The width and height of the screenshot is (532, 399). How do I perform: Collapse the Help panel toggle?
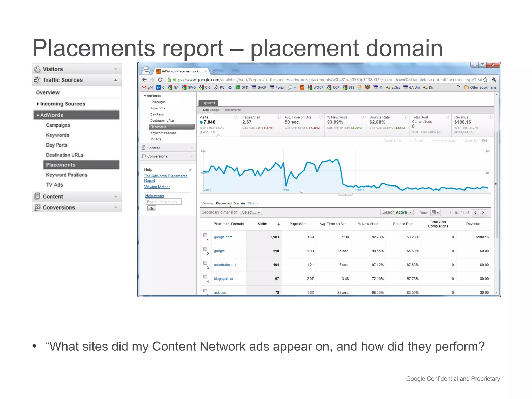click(x=190, y=169)
